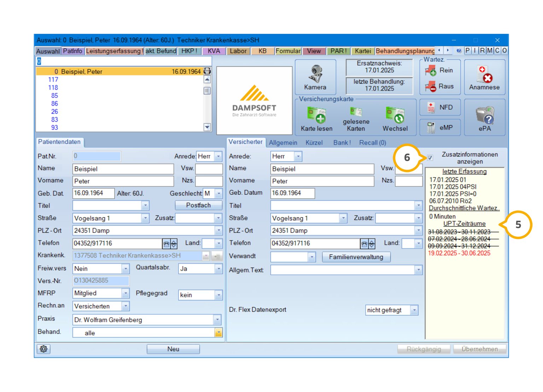Viewport: 543px width, 392px height.
Task: Click the M toolbar button
Action: click(490, 51)
